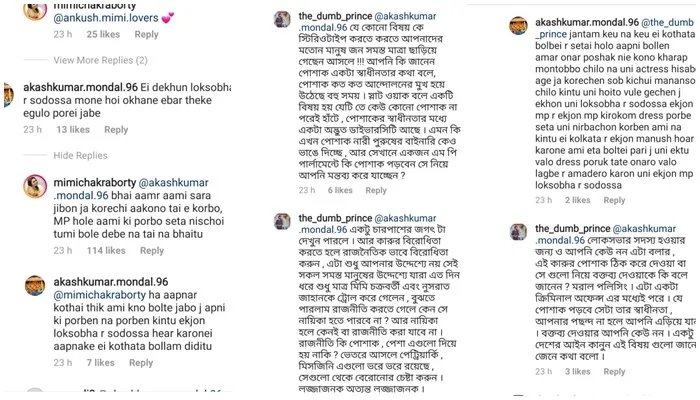Open the_dumb_prince avatar on second Bengali comment
Image resolution: width=700 pixels, height=400 pixels.
[x=282, y=221]
